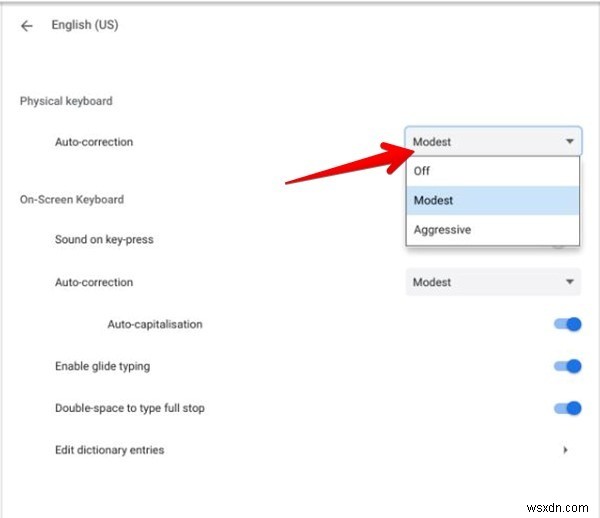Open Edit dictionary entries arrow

pos(566,450)
